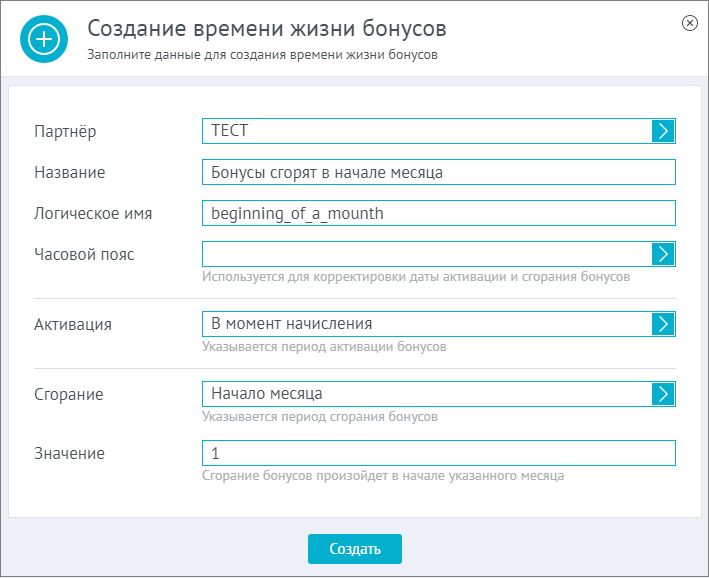The width and height of the screenshot is (709, 578).
Task: Click the round plus icon in header
Action: [x=44, y=39]
